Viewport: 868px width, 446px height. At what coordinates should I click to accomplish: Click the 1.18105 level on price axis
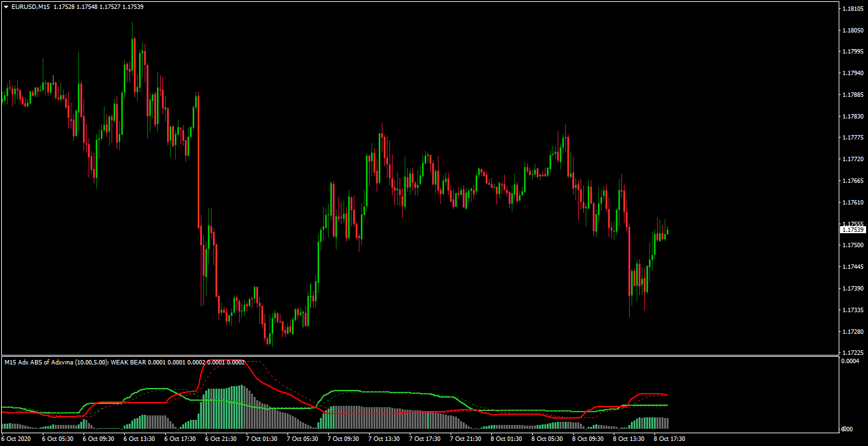(x=853, y=8)
